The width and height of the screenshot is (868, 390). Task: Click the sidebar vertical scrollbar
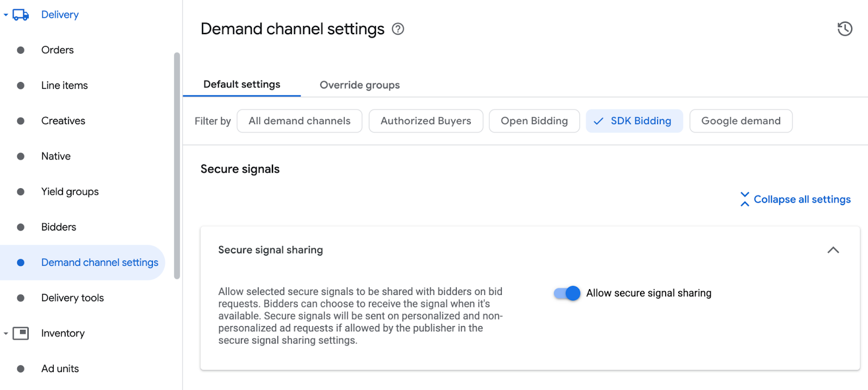177,165
